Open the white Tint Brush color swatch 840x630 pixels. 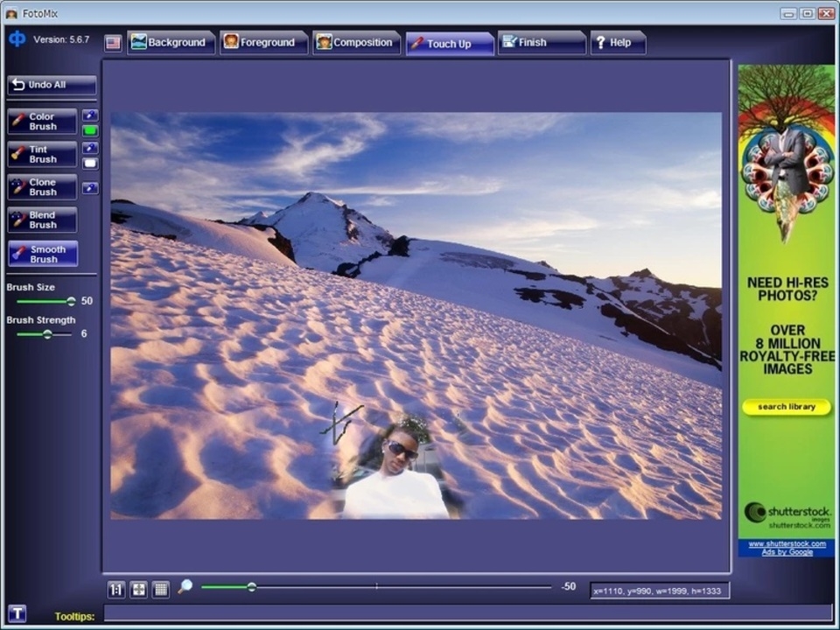pos(90,163)
